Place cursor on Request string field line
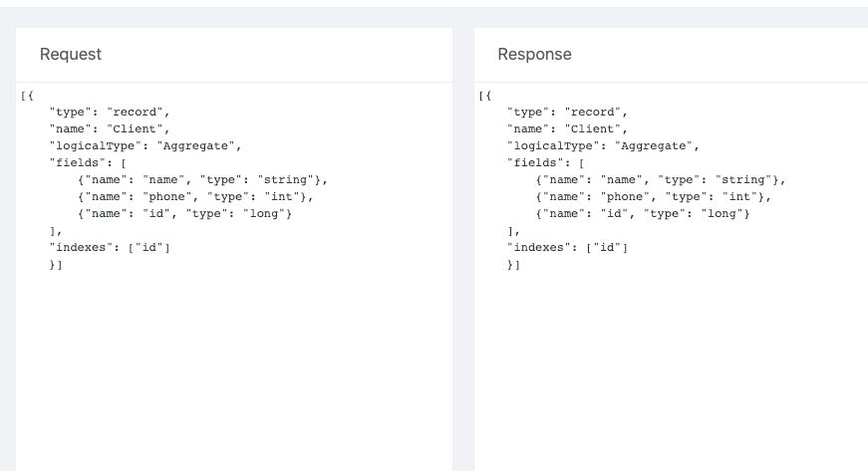Screen dimensions: 868x471 tap(202, 179)
